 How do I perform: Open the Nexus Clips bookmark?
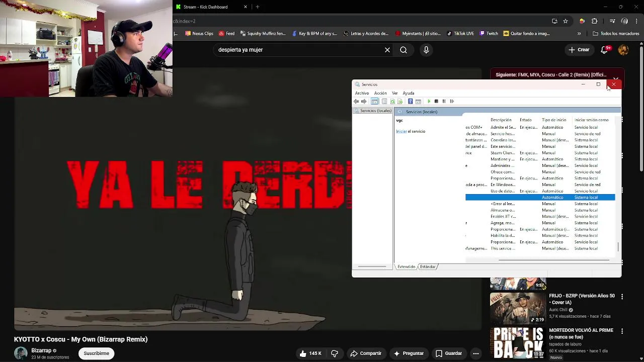tap(199, 34)
